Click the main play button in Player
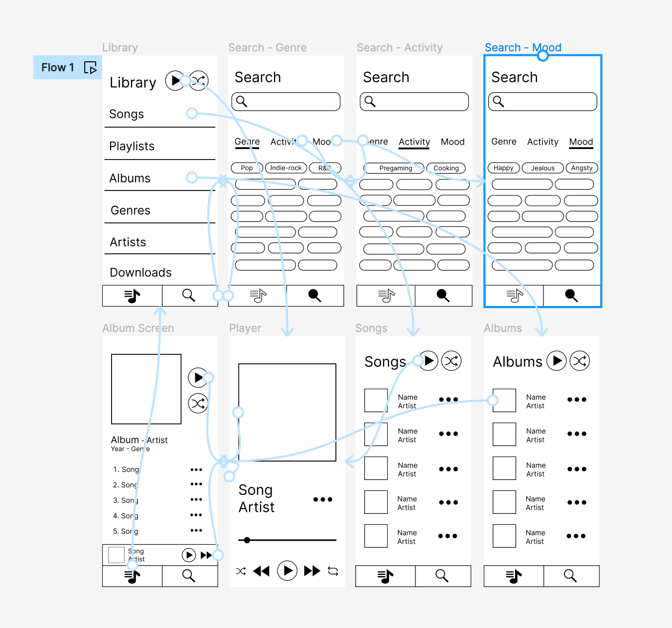The height and width of the screenshot is (628, 672). (287, 571)
